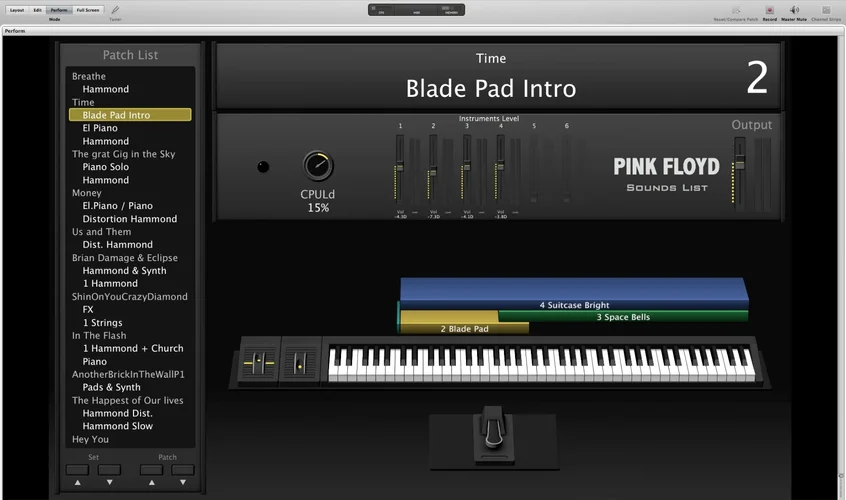Screen dimensions: 846x500
Task: Select the Time set
Action: pos(83,102)
